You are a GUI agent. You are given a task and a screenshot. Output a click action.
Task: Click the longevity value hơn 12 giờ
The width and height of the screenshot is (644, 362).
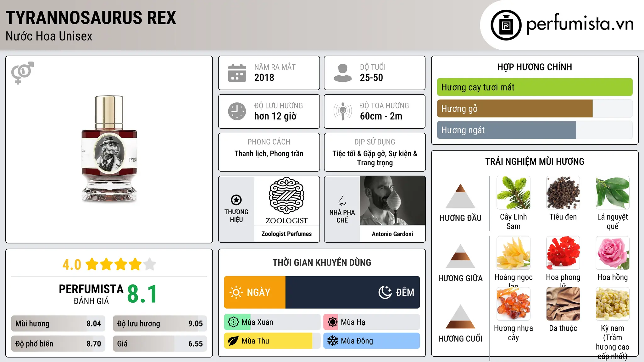(x=275, y=116)
